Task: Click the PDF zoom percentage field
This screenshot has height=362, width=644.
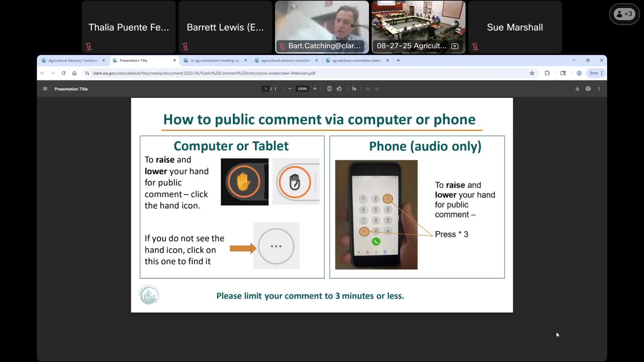Action: pos(302,89)
